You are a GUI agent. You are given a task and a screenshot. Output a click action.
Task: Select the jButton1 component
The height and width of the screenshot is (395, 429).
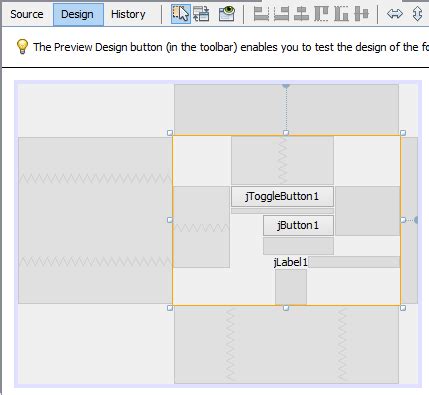(298, 226)
